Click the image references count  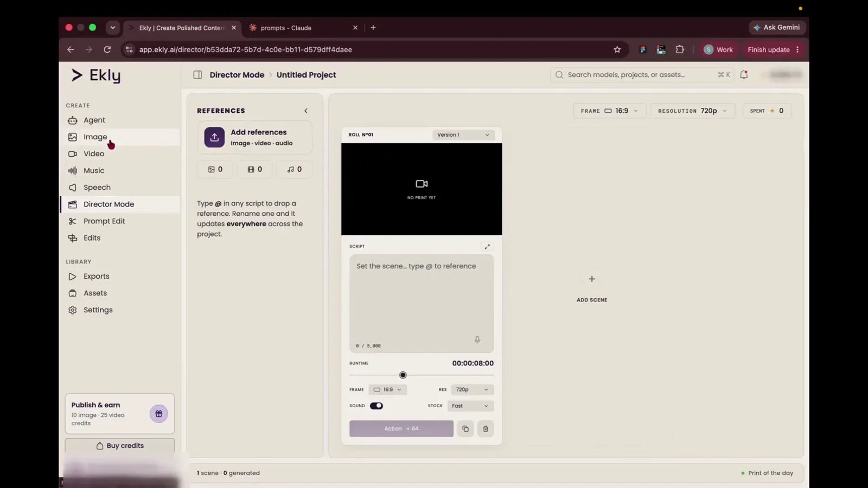pyautogui.click(x=215, y=169)
